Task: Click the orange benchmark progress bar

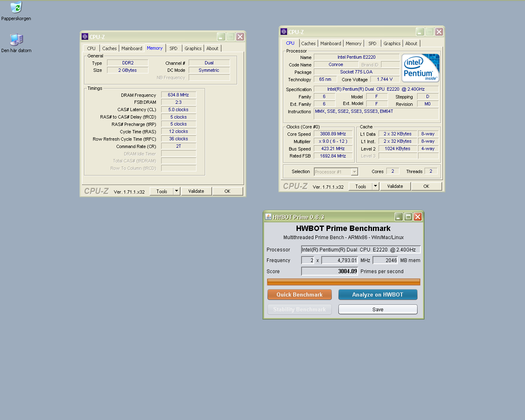Action: pyautogui.click(x=344, y=282)
